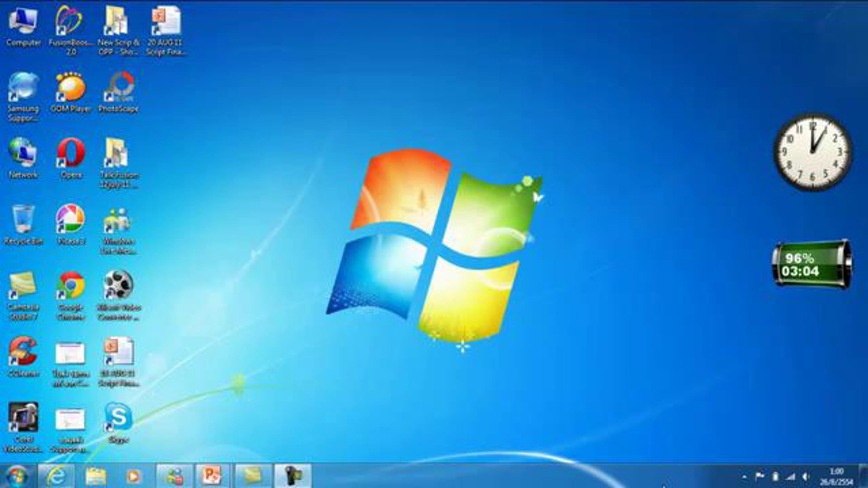The height and width of the screenshot is (488, 868).
Task: Click the Picasa 3 desktop icon
Action: [x=71, y=219]
